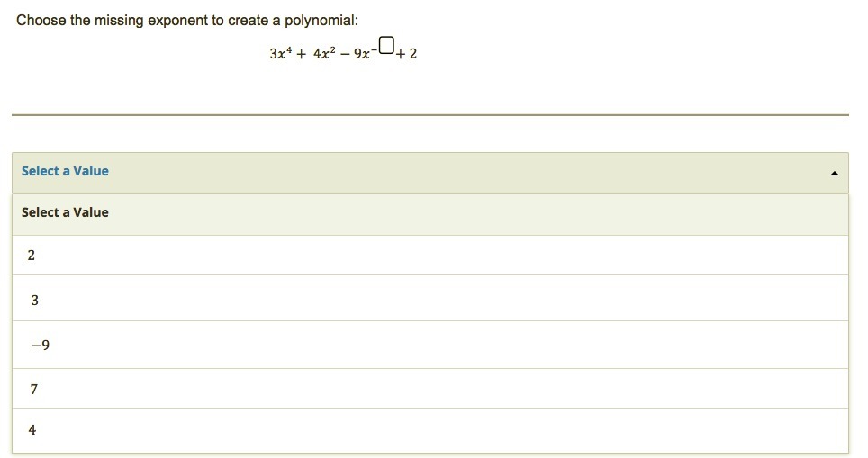Choose option 3 in the dropdown list
The width and height of the screenshot is (868, 458).
pos(430,298)
